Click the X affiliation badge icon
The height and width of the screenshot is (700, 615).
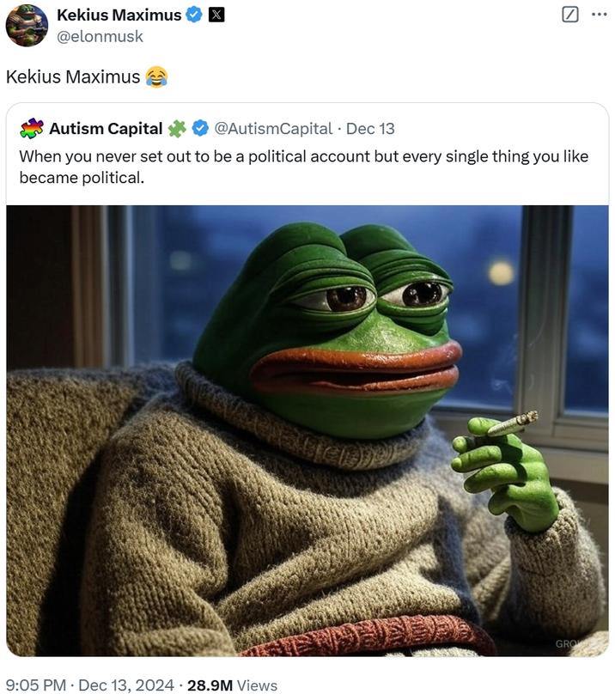click(x=216, y=15)
